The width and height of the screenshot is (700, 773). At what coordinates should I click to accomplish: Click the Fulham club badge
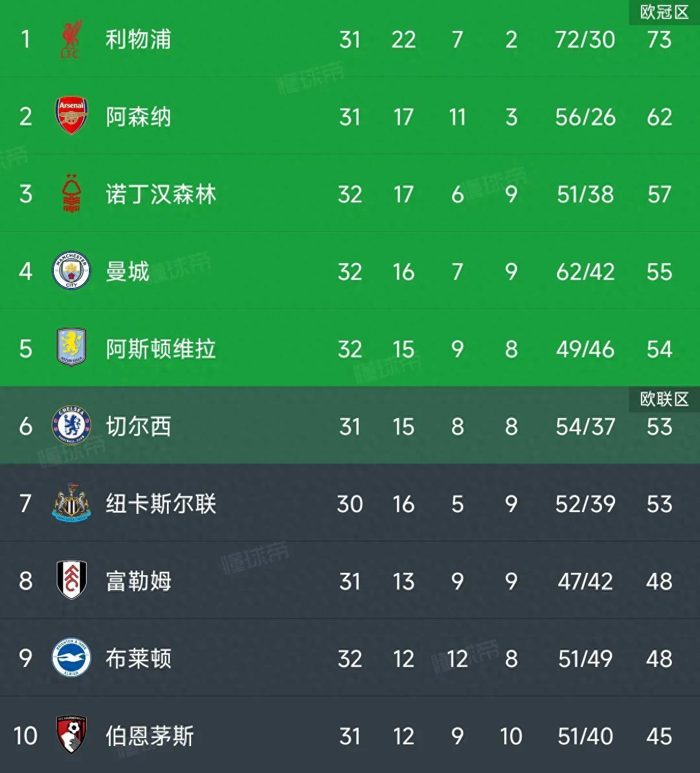(71, 580)
